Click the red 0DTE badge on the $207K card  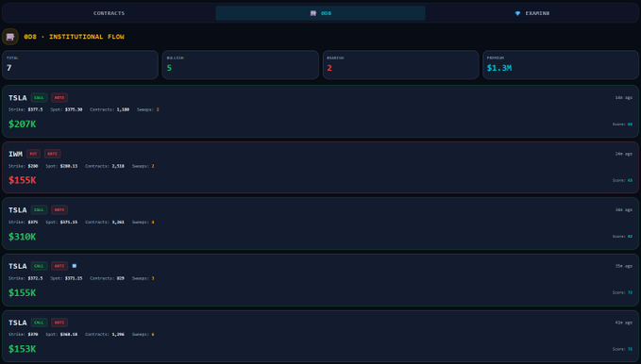click(59, 98)
